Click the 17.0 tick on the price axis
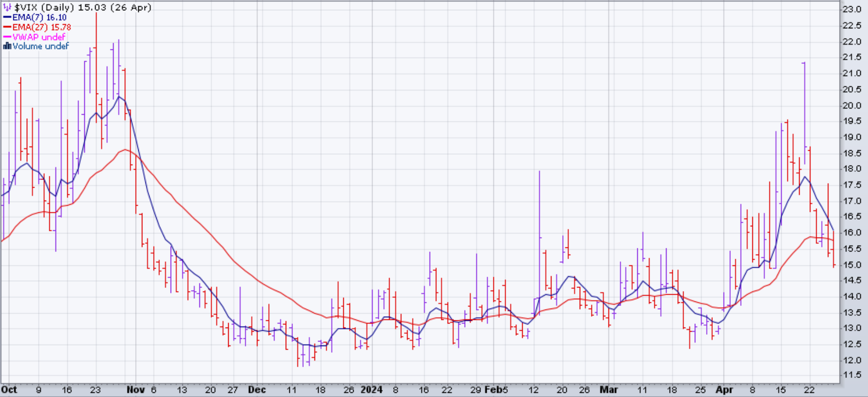The width and height of the screenshot is (868, 397). pyautogui.click(x=852, y=201)
